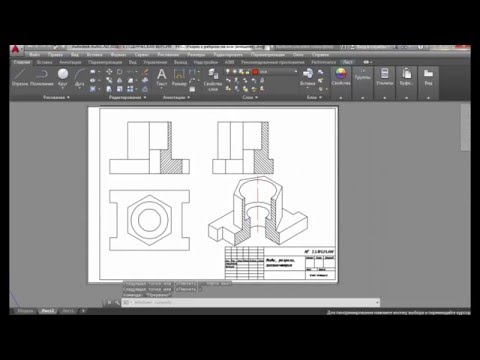This screenshot has width=480, height=360.
Task: Activate the Текст text tool
Action: tap(162, 77)
